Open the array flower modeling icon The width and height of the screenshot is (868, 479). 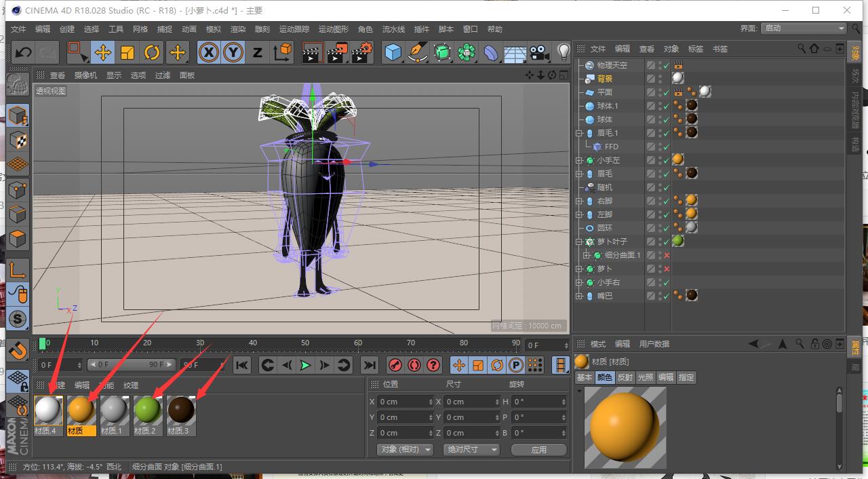click(467, 52)
